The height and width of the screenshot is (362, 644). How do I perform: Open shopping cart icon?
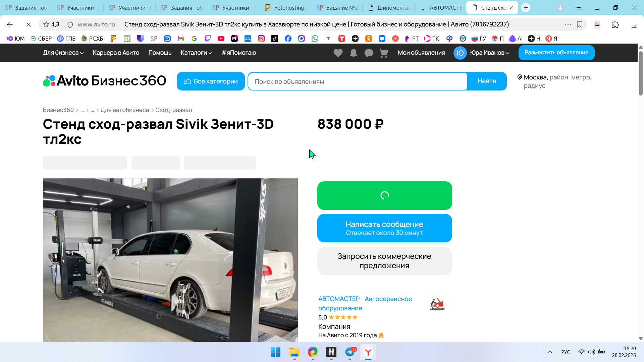tap(384, 53)
